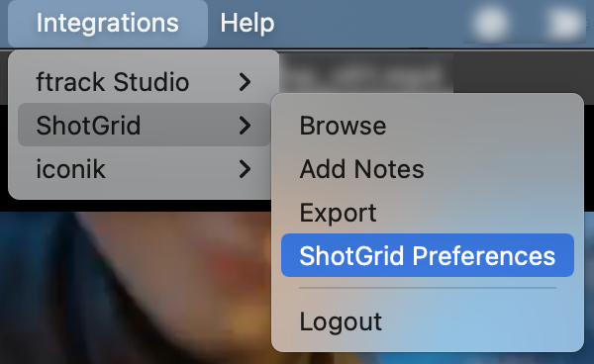The image size is (594, 364).
Task: Expand the ftrack Studio submenu arrow
Action: [246, 82]
